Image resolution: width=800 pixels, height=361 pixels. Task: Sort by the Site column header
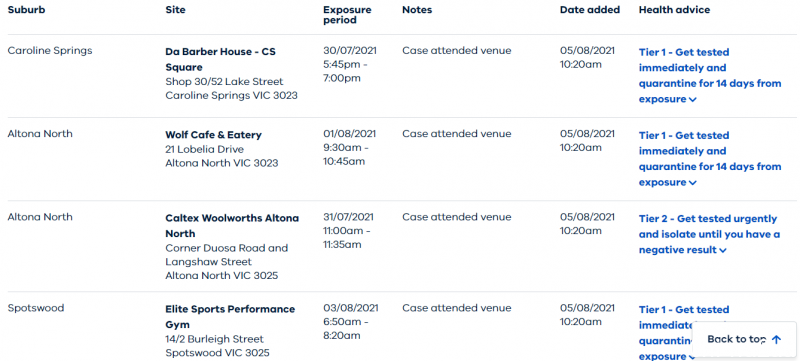[x=175, y=10]
